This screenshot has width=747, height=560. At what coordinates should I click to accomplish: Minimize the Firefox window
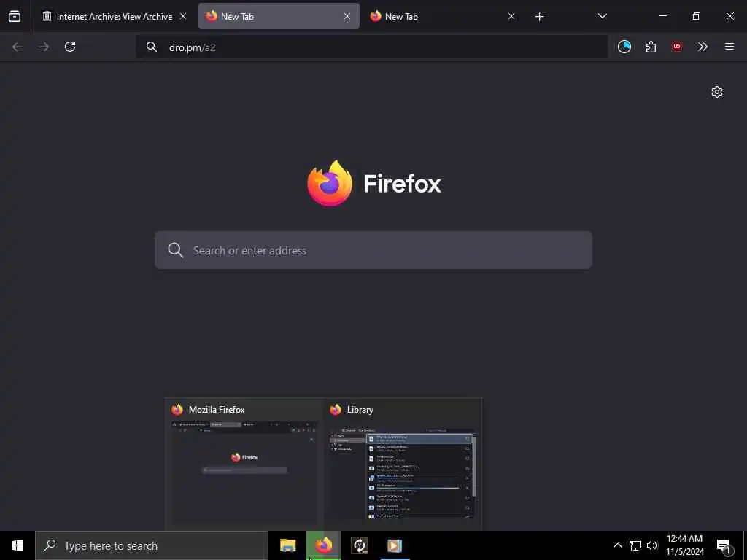point(662,16)
